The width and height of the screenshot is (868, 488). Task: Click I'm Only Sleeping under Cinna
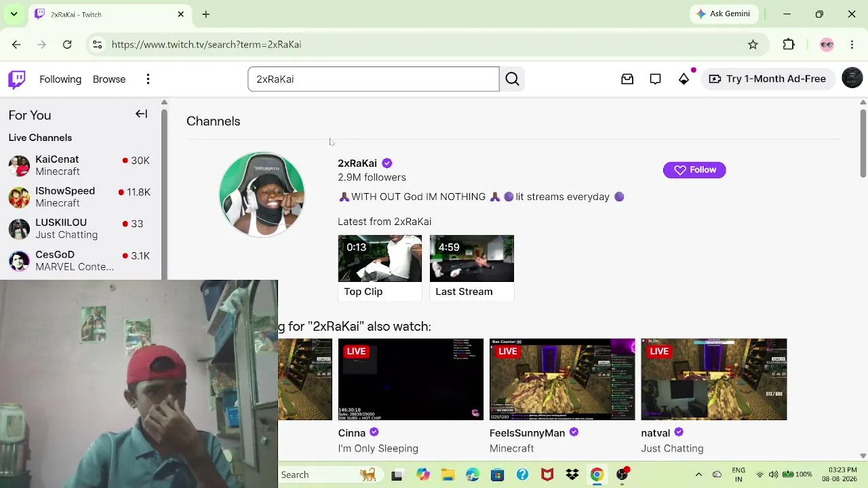(x=378, y=449)
